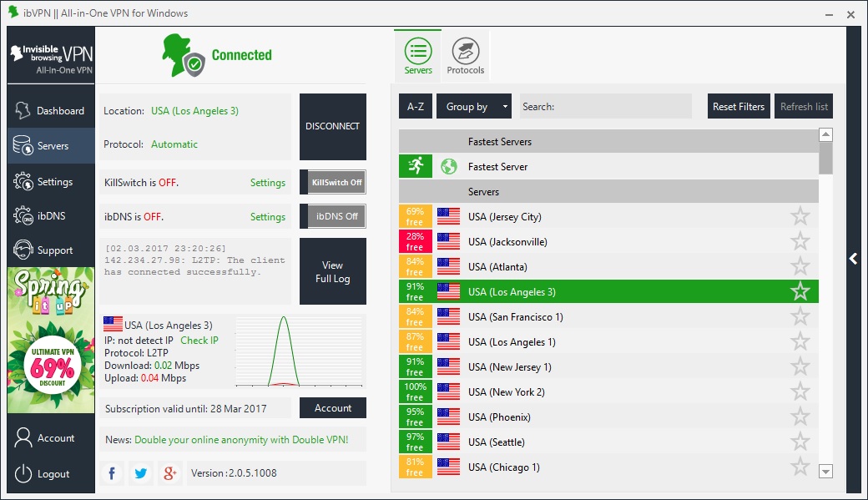Viewport: 868px width, 500px height.
Task: Open the Google Plus icon
Action: [169, 473]
